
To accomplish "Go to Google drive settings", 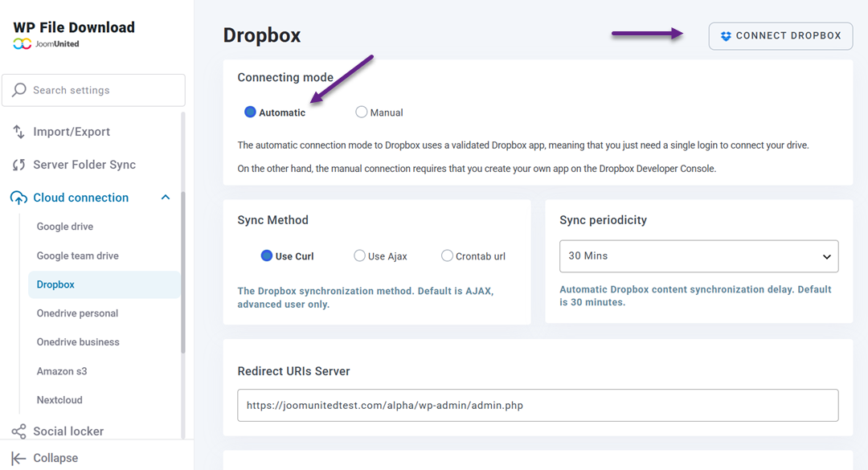I will [x=65, y=227].
